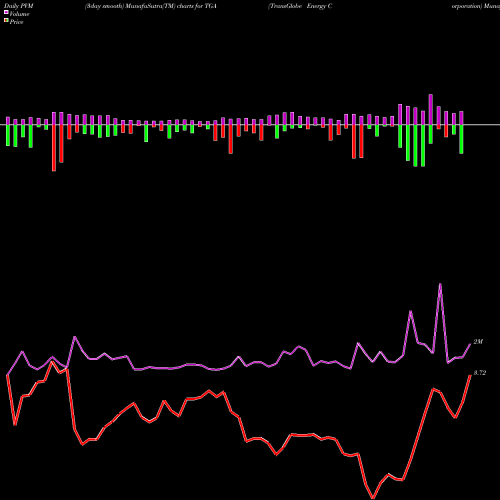Image resolution: width=500 pixels, height=500 pixels.
Task: Click the red-green Price legend swatch
Action: pos(6,20)
